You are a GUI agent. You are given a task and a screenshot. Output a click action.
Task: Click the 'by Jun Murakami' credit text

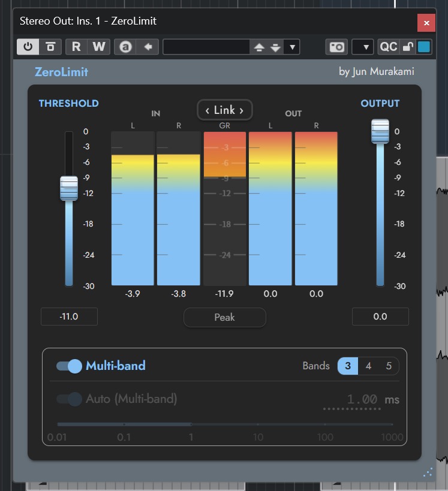[x=376, y=72]
